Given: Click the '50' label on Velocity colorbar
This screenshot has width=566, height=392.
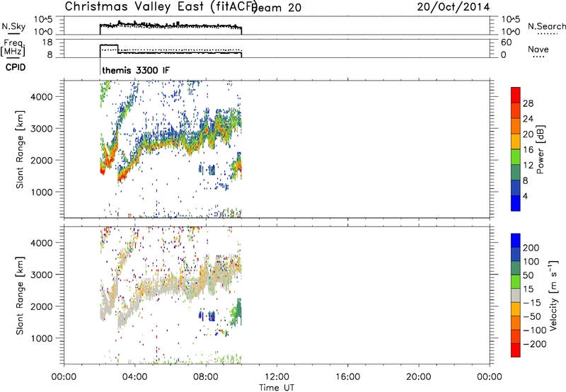Looking at the screenshot, I should [x=529, y=275].
